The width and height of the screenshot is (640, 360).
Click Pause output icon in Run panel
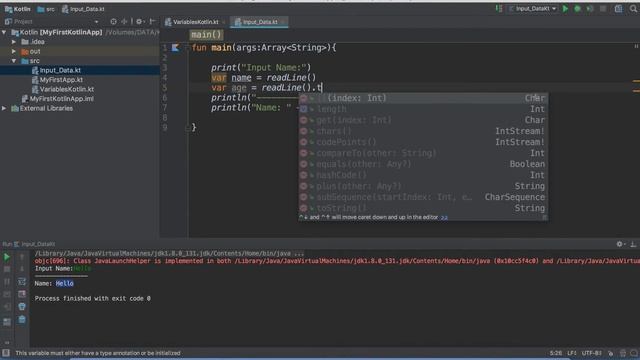tap(7, 282)
